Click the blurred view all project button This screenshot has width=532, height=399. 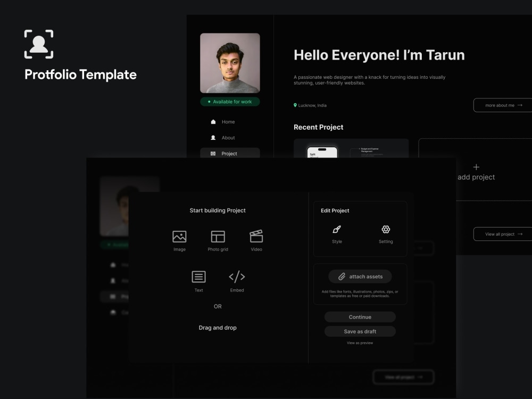[x=403, y=377]
